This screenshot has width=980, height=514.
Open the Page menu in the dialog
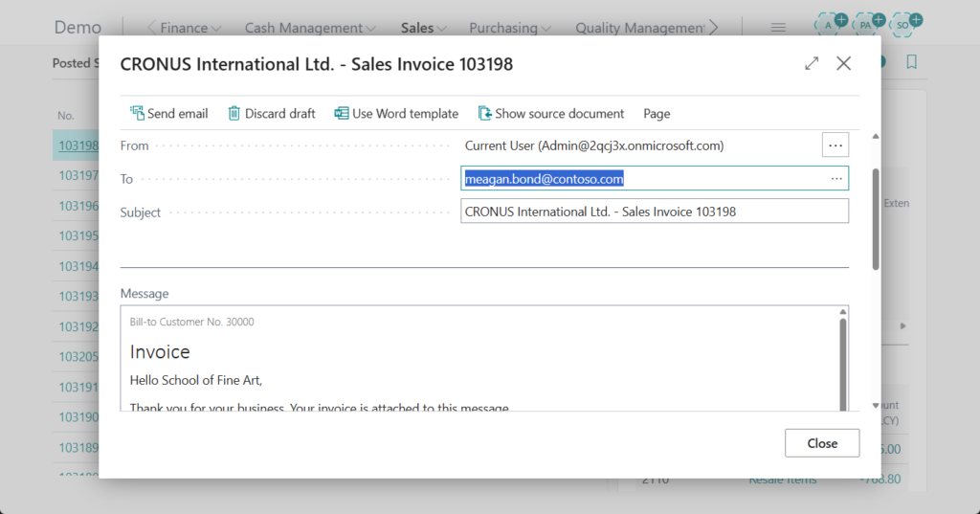pos(657,113)
